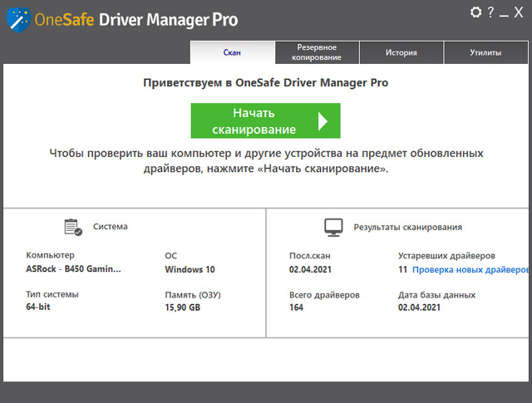Image resolution: width=532 pixels, height=403 pixels.
Task: Close the OneSafe Driver Manager window
Action: (x=520, y=12)
